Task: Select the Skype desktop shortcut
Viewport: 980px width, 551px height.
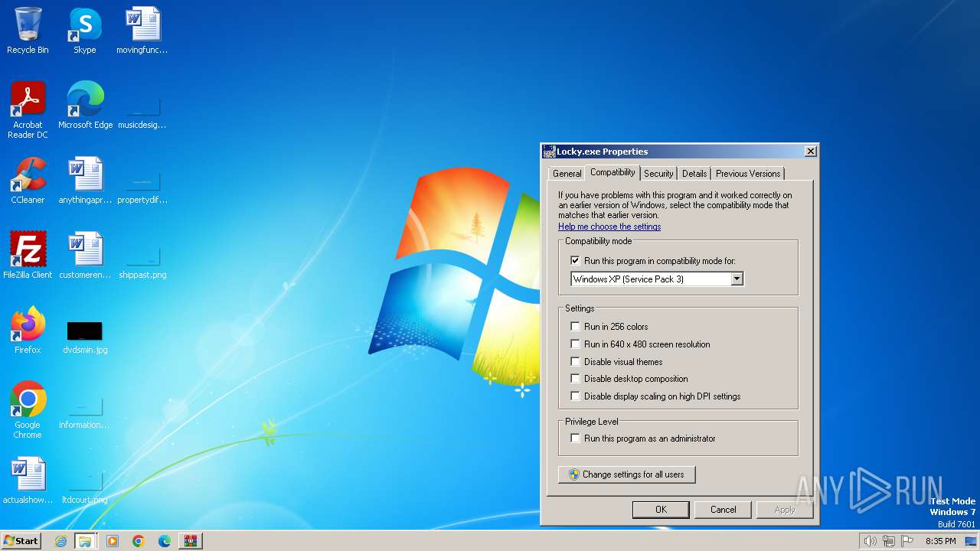Action: (x=85, y=31)
